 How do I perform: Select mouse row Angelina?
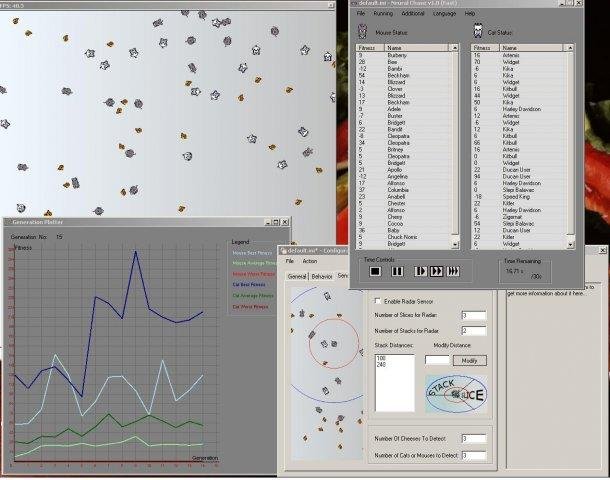point(403,176)
